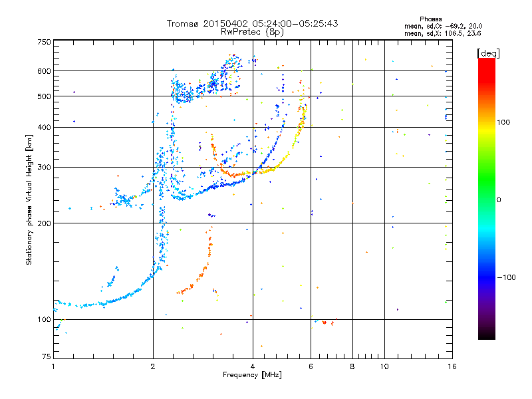Click the colorbar '100' tick label
The image size is (532, 399).
(503, 122)
